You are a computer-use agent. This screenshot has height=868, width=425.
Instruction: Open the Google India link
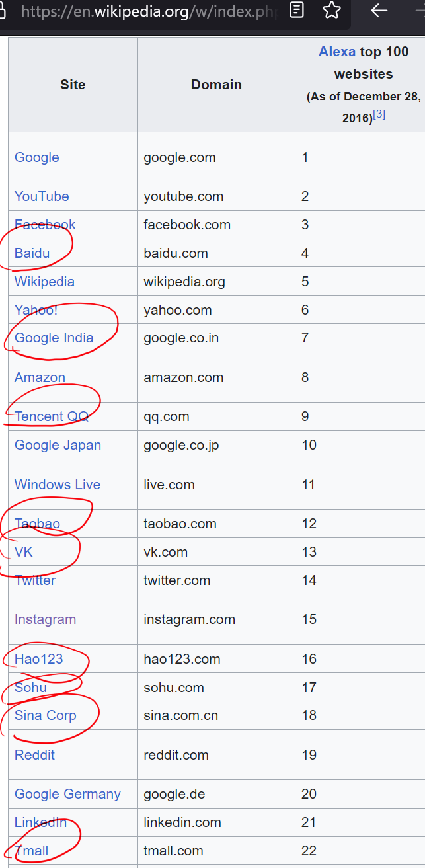click(54, 338)
